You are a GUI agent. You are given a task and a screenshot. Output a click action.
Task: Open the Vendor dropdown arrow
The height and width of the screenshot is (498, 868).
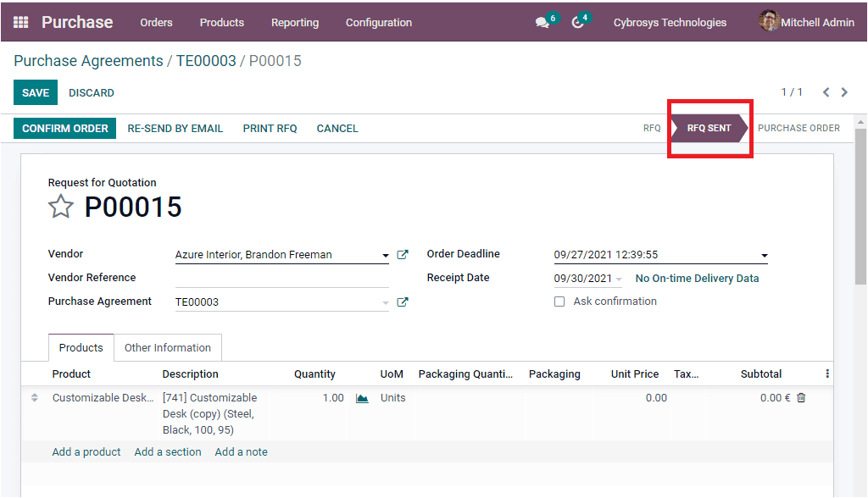[x=386, y=254]
